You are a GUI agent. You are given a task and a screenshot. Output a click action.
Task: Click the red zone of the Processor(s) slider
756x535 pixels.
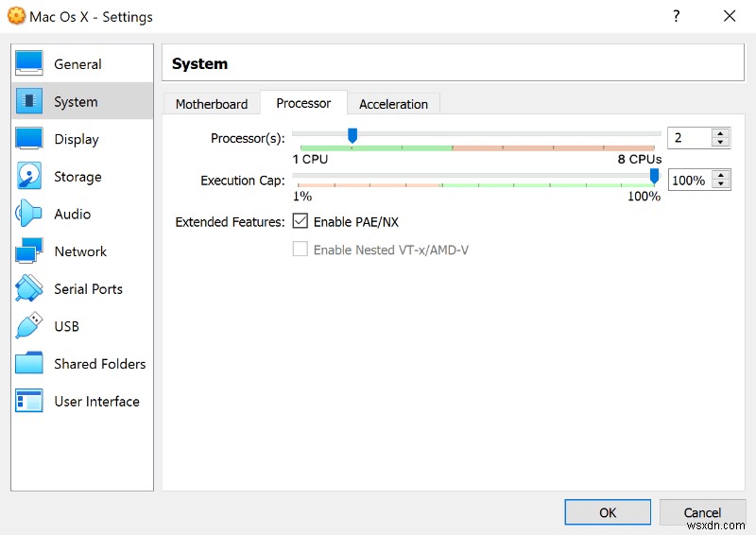coord(553,147)
